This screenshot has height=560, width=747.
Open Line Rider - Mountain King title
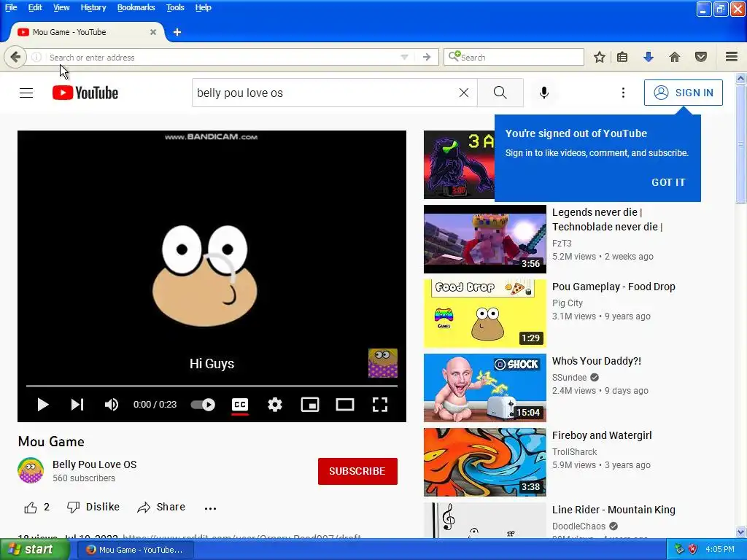point(614,510)
